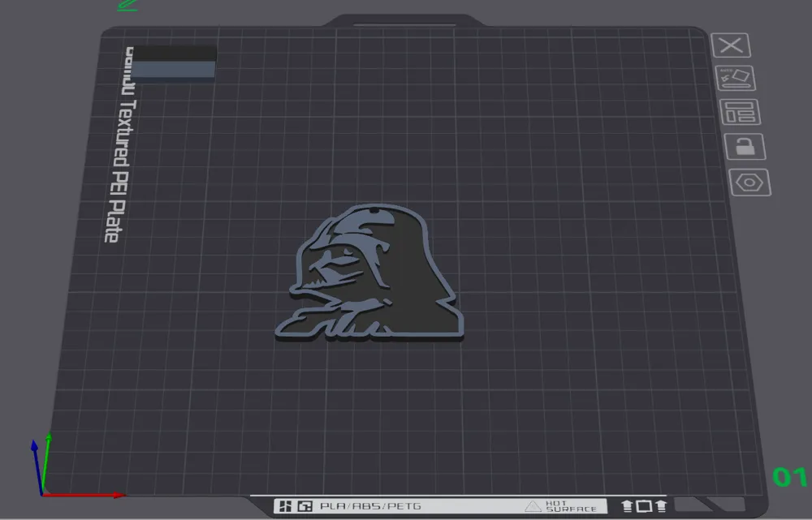Select the wipe tower block on plate
Image resolution: width=812 pixels, height=520 pixels.
pyautogui.click(x=175, y=63)
